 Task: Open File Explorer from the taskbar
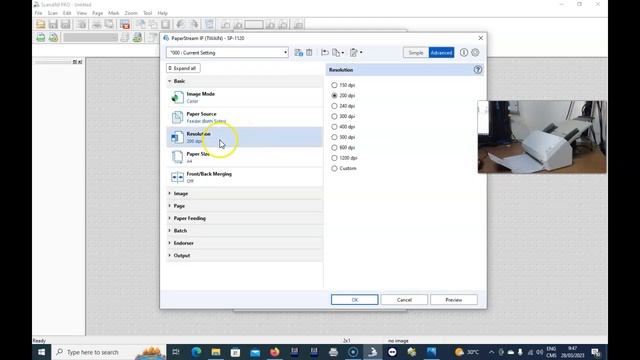[x=216, y=352]
